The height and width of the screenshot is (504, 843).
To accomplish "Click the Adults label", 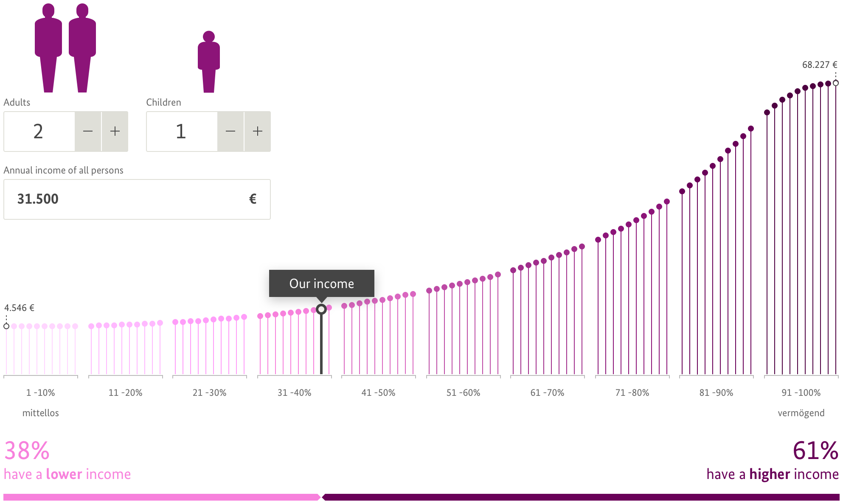I will 17,103.
